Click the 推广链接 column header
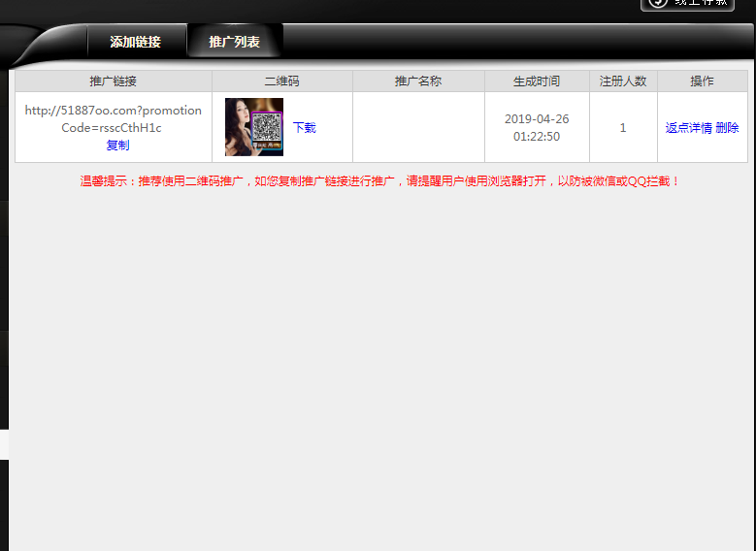The image size is (756, 551). tap(114, 81)
